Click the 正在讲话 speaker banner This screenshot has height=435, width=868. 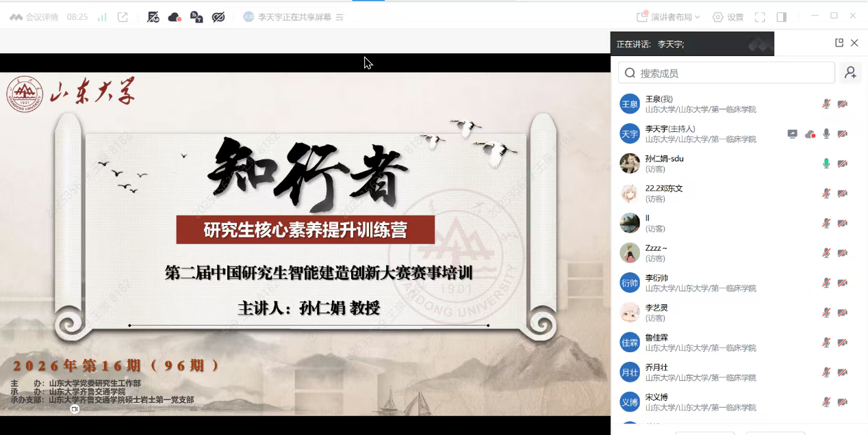point(692,44)
